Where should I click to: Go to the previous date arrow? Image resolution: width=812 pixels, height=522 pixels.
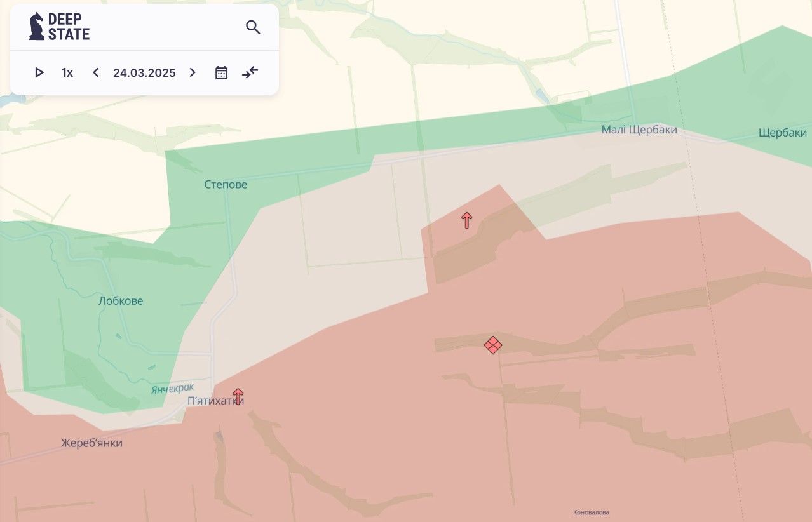tap(96, 72)
